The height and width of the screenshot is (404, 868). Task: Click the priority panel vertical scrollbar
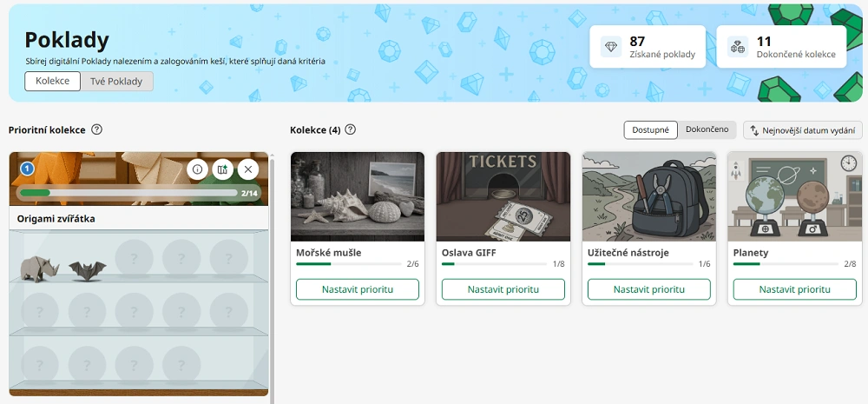click(273, 278)
